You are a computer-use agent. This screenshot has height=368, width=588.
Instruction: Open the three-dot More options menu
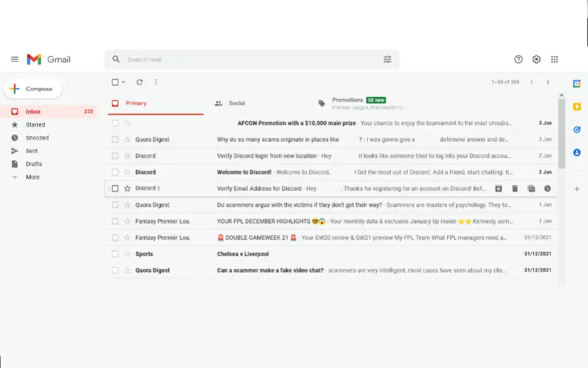tap(156, 82)
